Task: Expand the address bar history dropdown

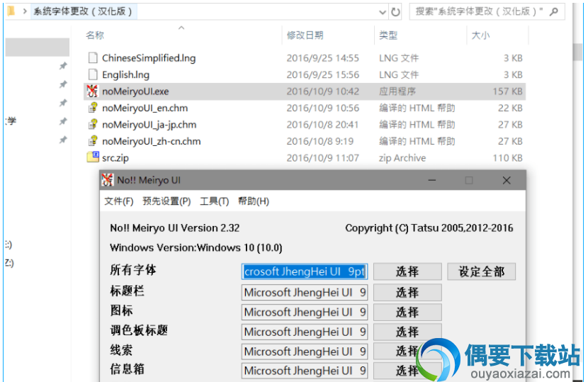Action: pos(383,12)
